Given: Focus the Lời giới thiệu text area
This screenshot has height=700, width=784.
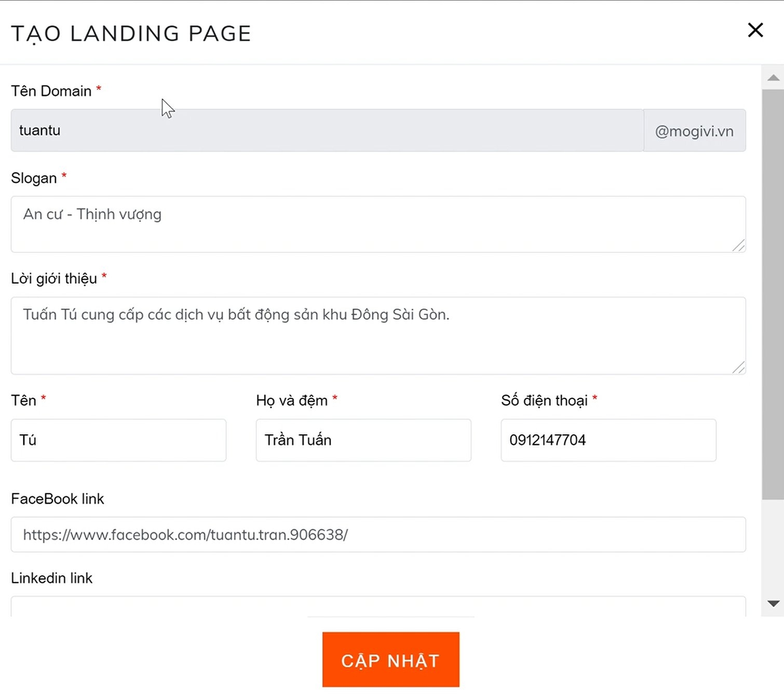Looking at the screenshot, I should 378,335.
